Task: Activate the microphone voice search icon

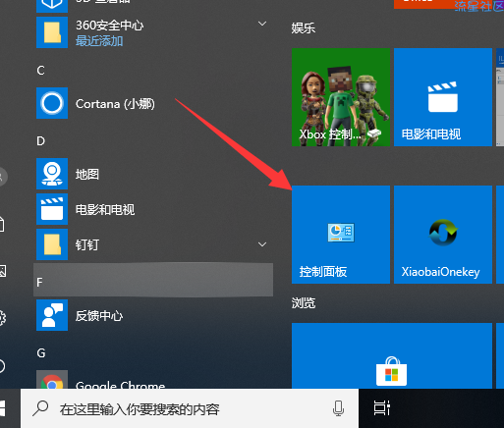Action: pos(338,408)
